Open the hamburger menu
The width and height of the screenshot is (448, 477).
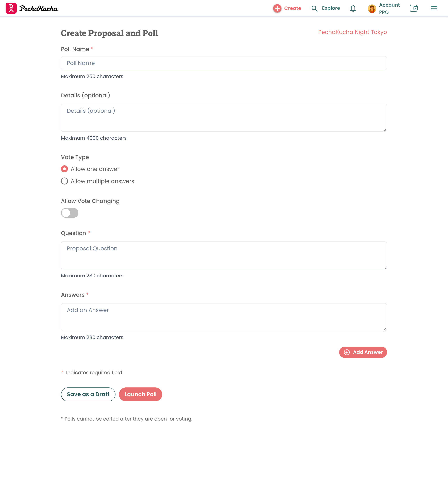click(x=434, y=8)
